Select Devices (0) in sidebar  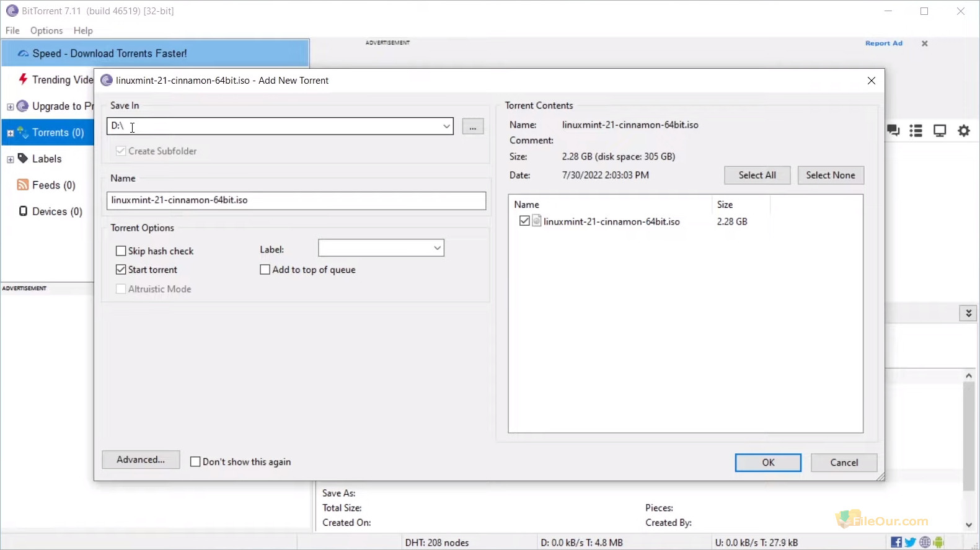(57, 211)
